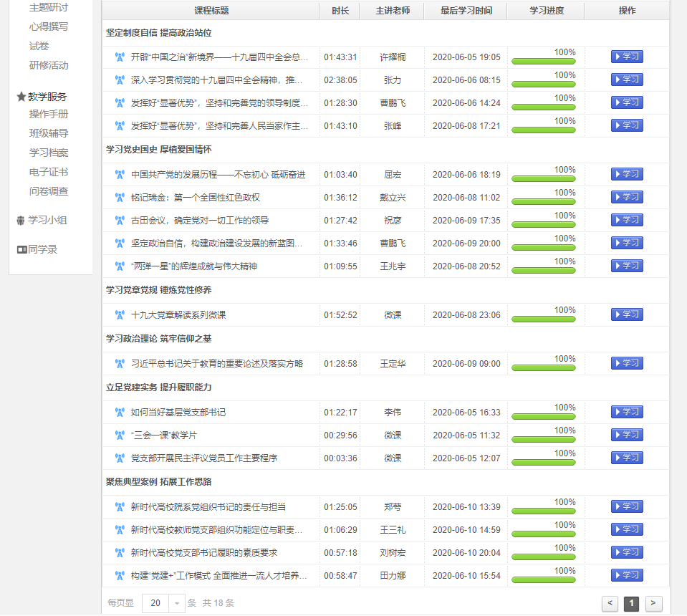Click the star icon next to 教学服务

click(x=21, y=97)
